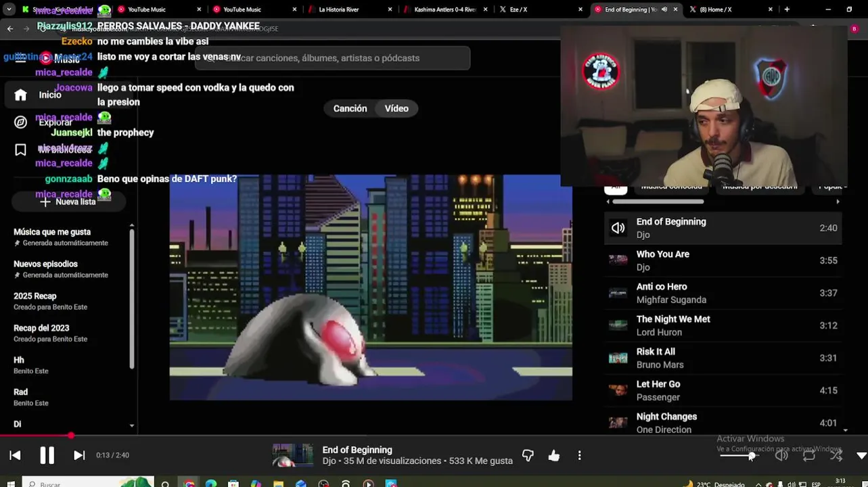868x487 pixels.
Task: Click the Risk It All thumbnail
Action: tap(618, 358)
